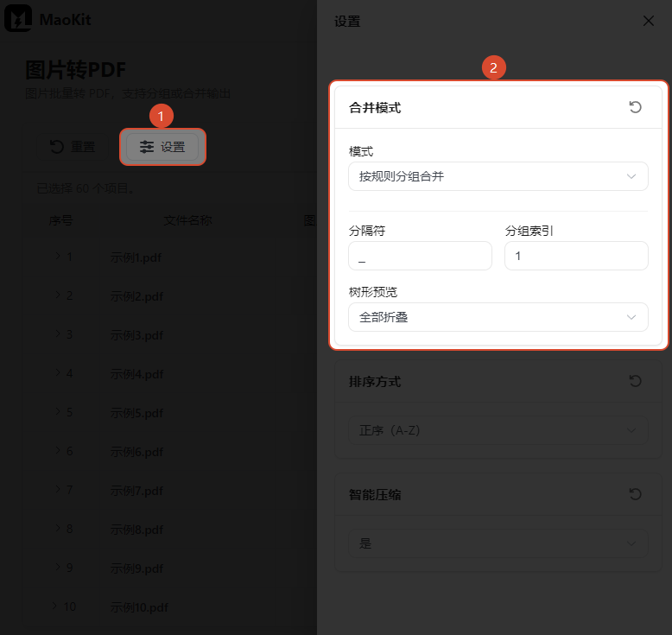Click the file name 示例1.pdf
The width and height of the screenshot is (672, 635).
[x=136, y=257]
